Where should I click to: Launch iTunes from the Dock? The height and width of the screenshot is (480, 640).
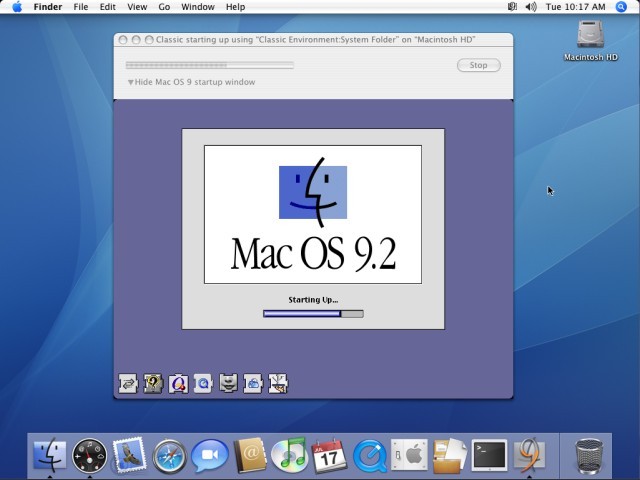[290, 455]
